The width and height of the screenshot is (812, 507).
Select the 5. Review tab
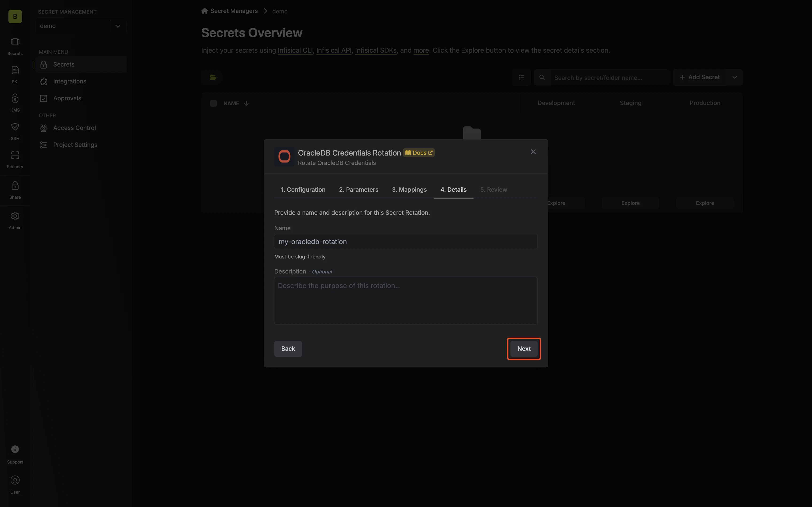coord(493,190)
